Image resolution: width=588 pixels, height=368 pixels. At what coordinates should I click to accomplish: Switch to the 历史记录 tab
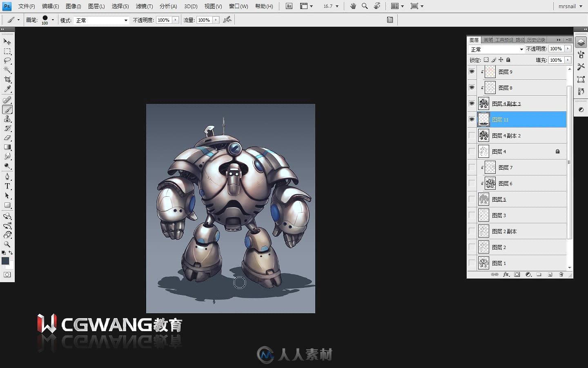tap(536, 40)
